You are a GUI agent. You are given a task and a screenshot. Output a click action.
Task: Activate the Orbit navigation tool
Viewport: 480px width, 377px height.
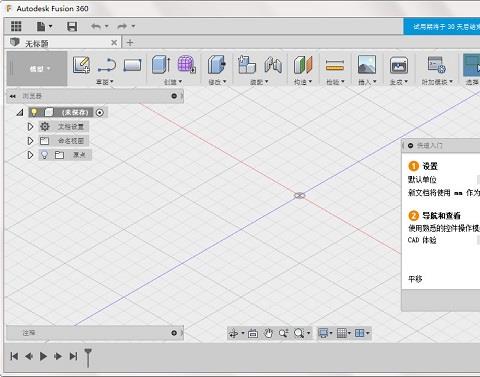[234, 333]
